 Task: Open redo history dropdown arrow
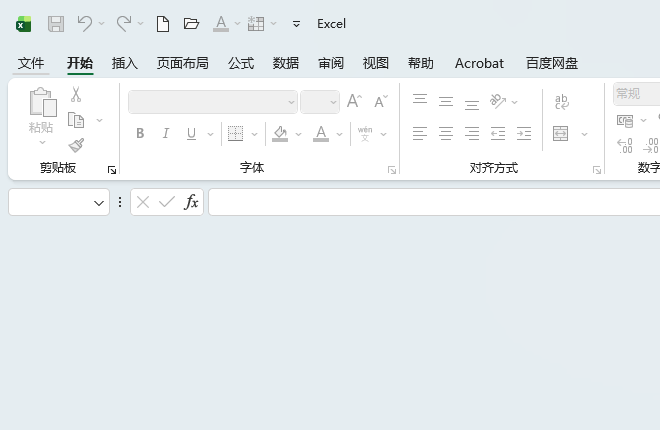(141, 24)
